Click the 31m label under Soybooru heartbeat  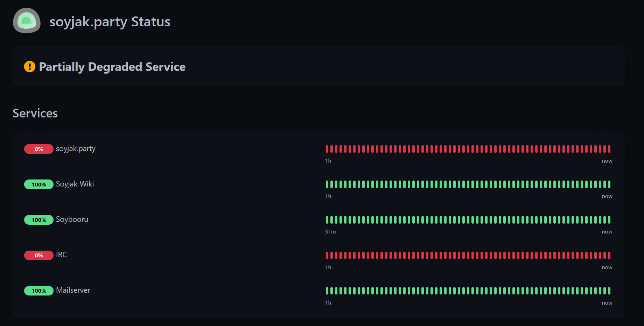point(330,232)
